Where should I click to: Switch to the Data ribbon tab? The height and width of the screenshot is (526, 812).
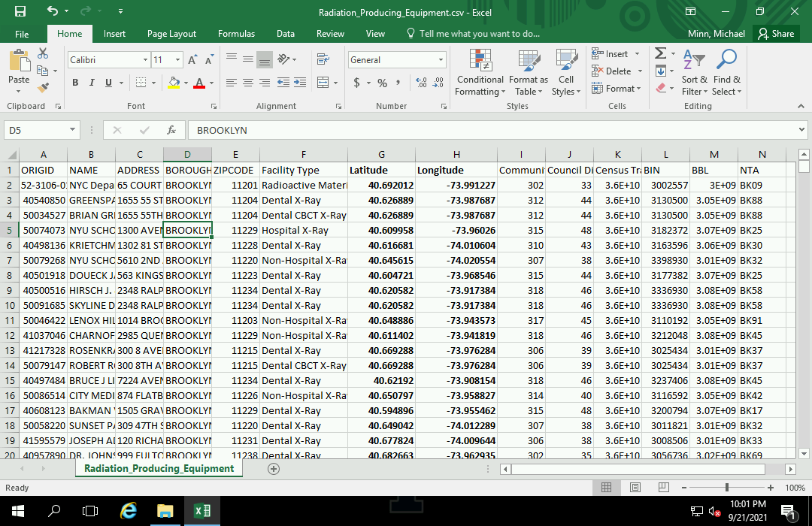click(x=285, y=34)
